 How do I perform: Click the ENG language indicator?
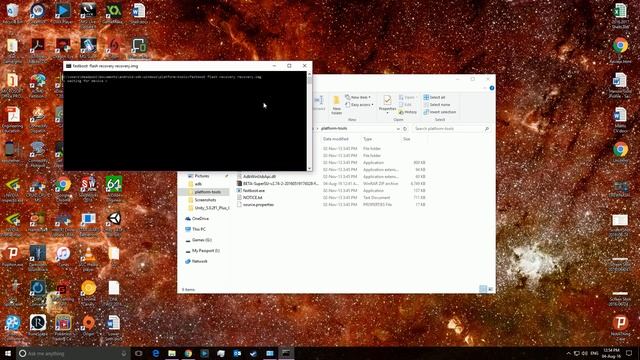(594, 353)
